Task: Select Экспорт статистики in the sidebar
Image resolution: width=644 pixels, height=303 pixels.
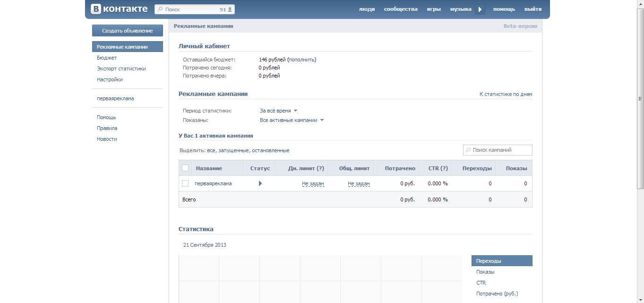Action: (121, 69)
